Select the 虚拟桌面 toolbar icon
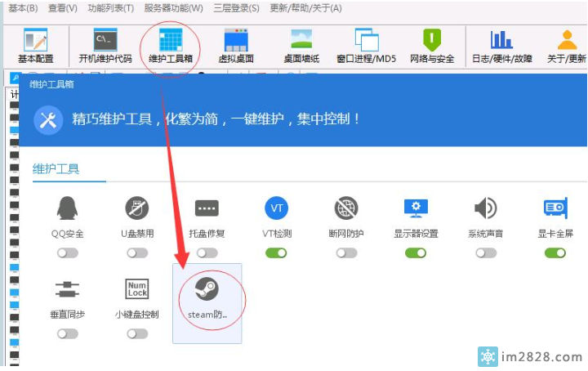The image size is (588, 371). [x=236, y=44]
